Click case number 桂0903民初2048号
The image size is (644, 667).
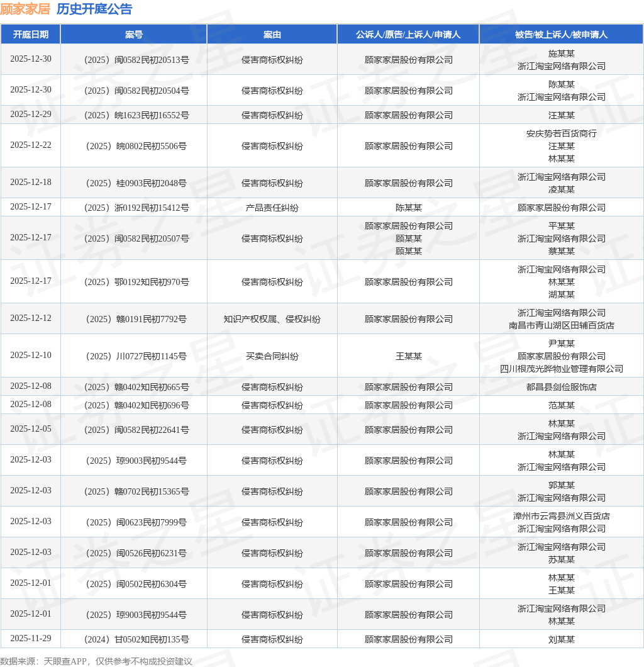pyautogui.click(x=136, y=183)
